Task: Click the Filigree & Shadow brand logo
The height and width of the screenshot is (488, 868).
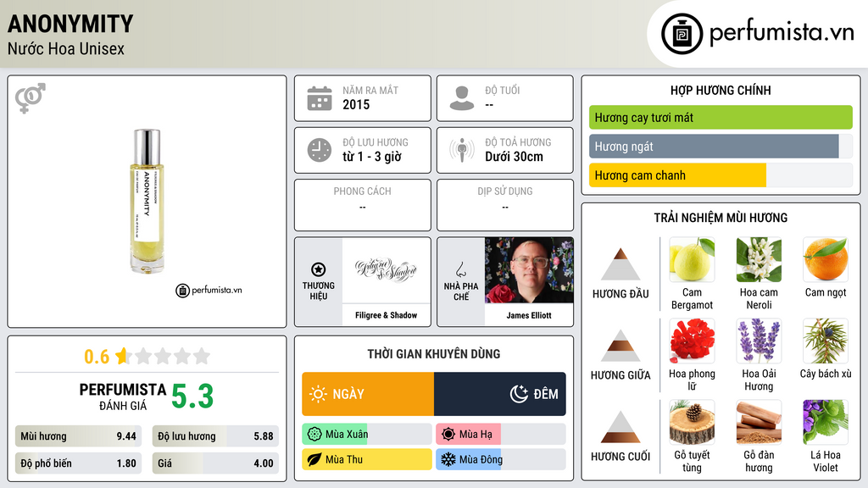Action: coord(386,270)
